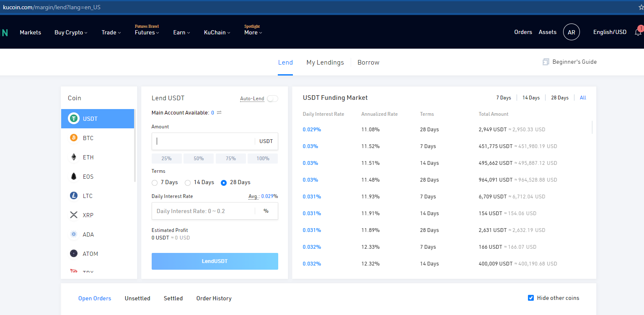Select the ETH coin icon
Viewport: 644px width, 315px height.
[74, 157]
